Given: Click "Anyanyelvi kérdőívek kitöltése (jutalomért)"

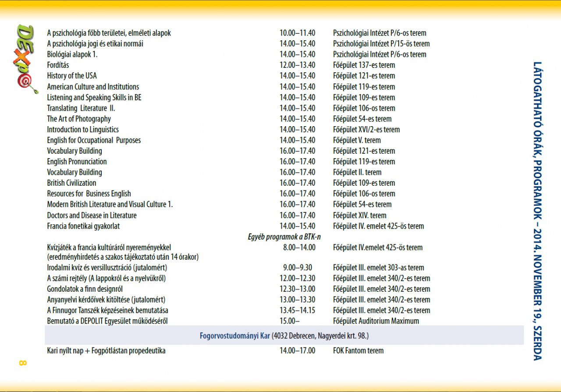Looking at the screenshot, I should 106,300.
